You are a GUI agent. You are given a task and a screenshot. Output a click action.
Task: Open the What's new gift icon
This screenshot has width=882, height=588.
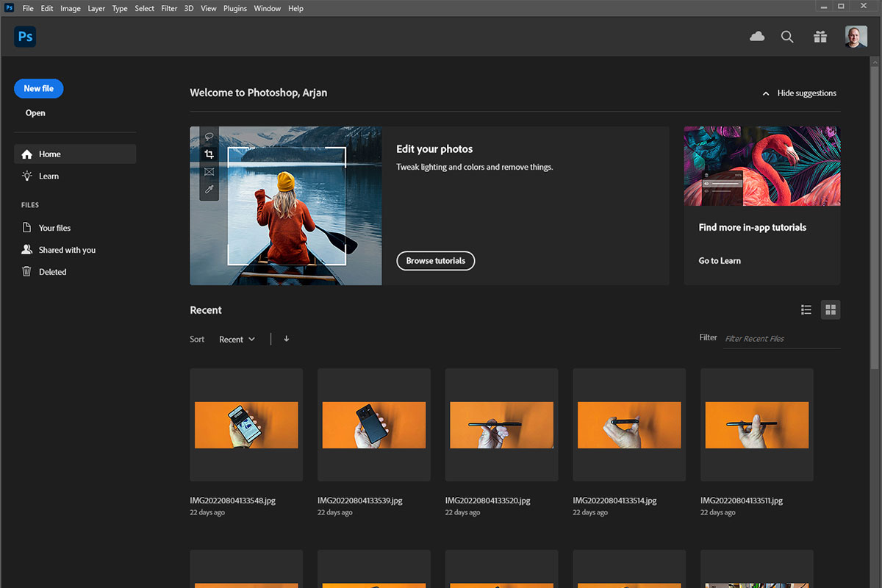tap(820, 37)
